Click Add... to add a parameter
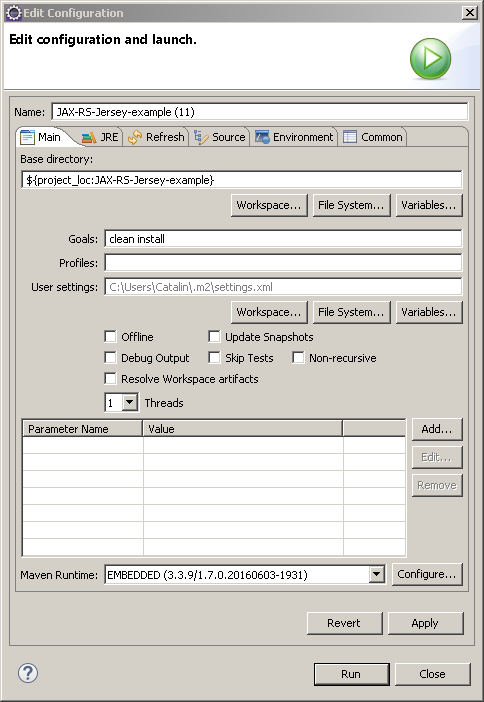Screen dimensions: 484x702 point(437,429)
